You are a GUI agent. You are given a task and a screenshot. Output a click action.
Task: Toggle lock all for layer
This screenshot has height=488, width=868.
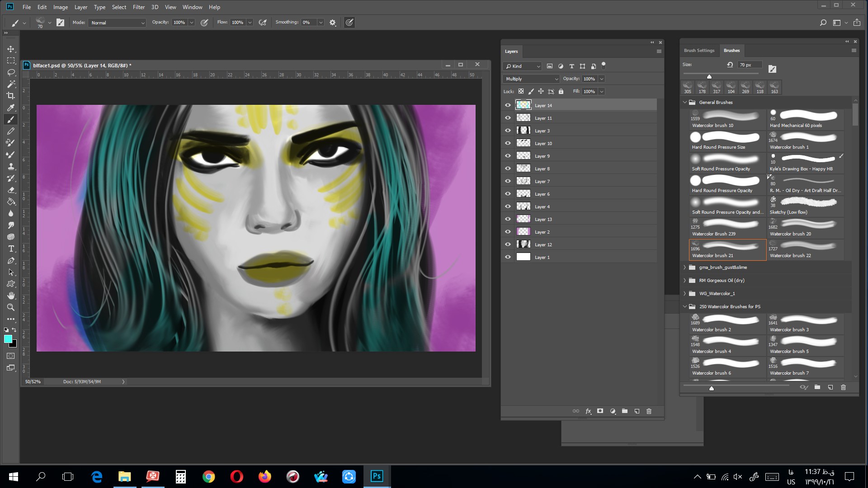(561, 91)
